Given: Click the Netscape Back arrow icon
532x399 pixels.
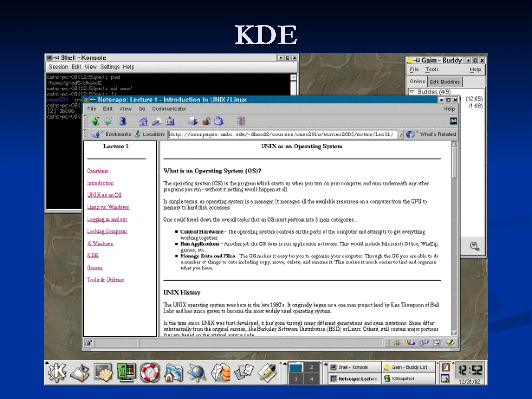Looking at the screenshot, I should tap(95, 121).
